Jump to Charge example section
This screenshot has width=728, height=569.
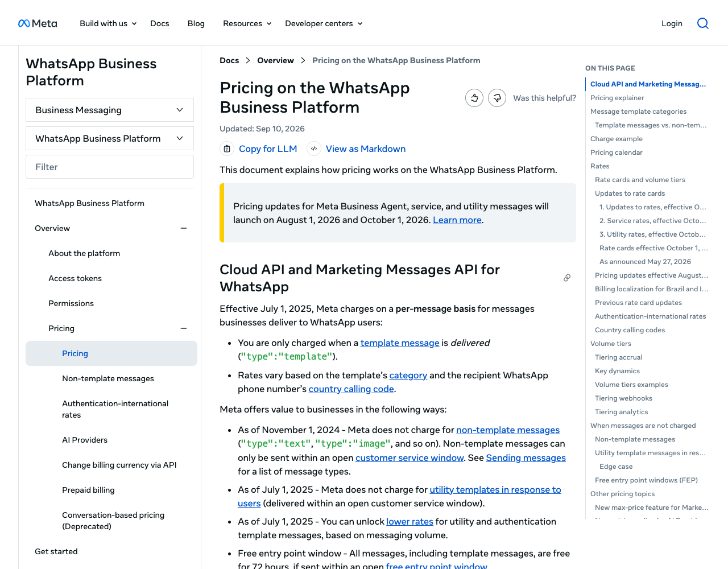[617, 139]
